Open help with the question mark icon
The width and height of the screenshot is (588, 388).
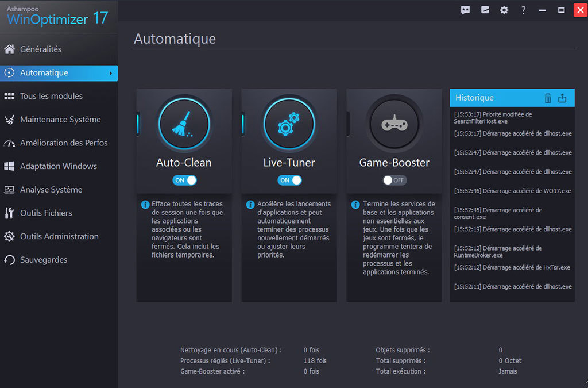coord(523,10)
